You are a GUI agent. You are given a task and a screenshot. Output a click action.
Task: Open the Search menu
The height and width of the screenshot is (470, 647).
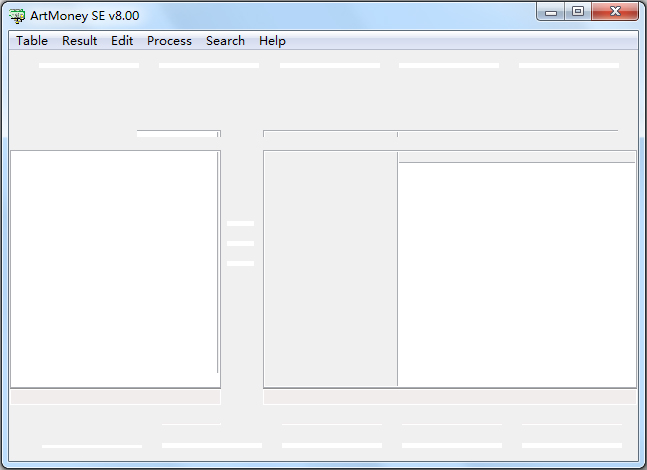point(225,41)
